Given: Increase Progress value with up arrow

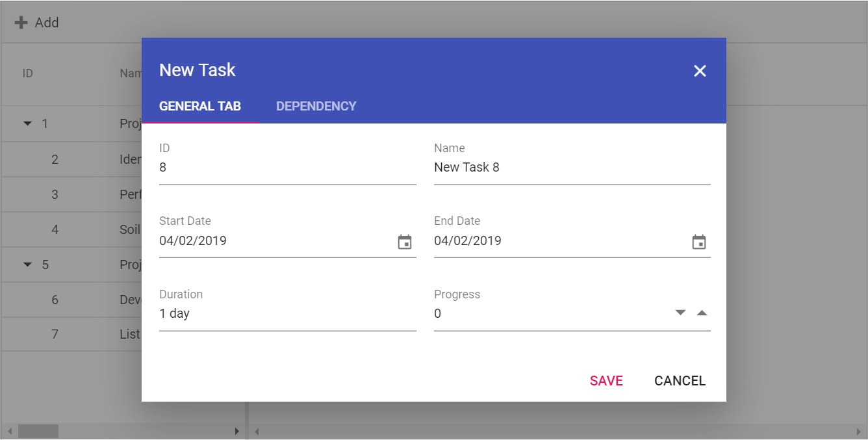Looking at the screenshot, I should (x=701, y=313).
